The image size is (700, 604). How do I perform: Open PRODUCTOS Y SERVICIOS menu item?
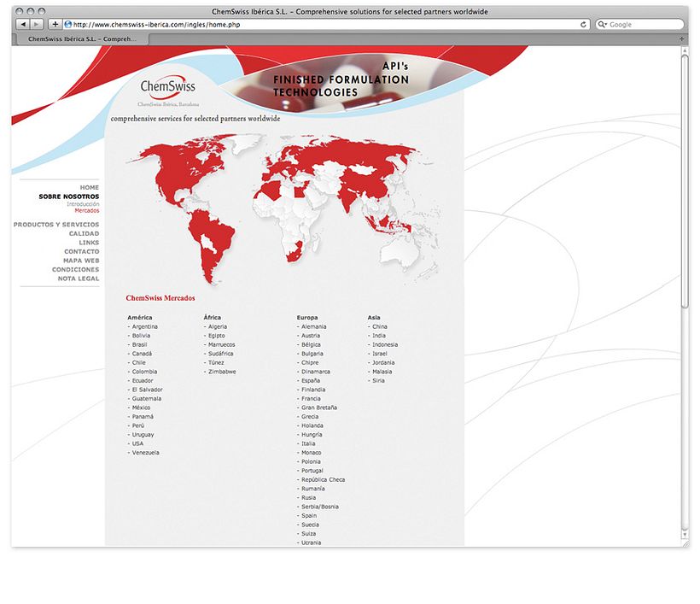[x=56, y=225]
